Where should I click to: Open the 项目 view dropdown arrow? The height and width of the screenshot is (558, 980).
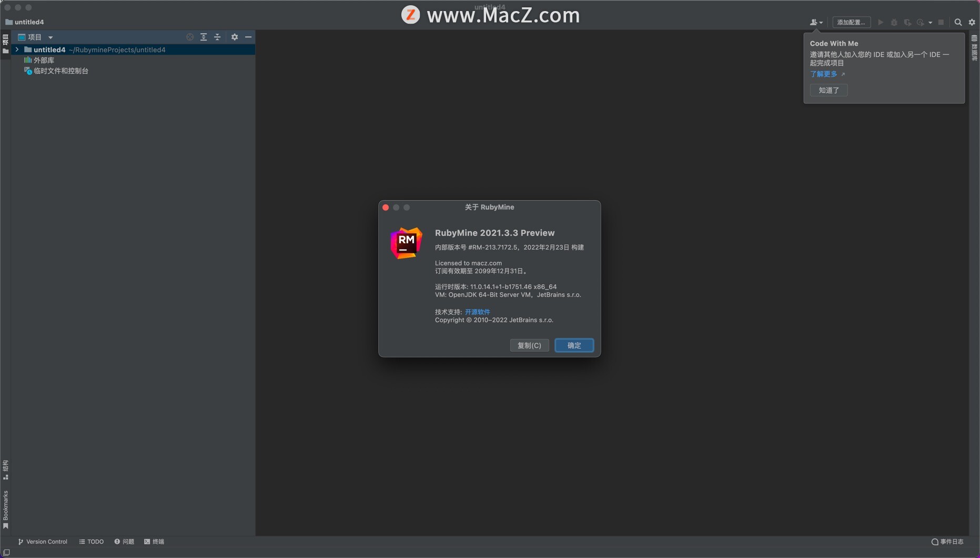[50, 37]
